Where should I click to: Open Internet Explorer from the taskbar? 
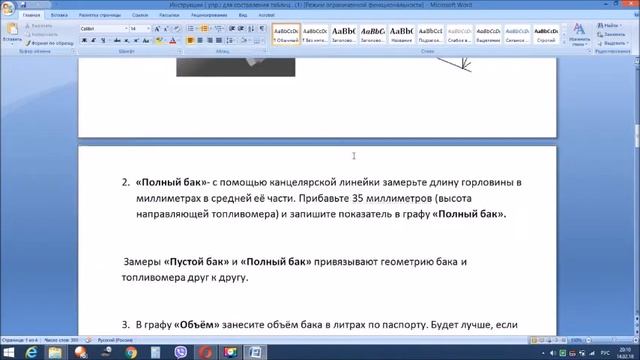(31, 352)
